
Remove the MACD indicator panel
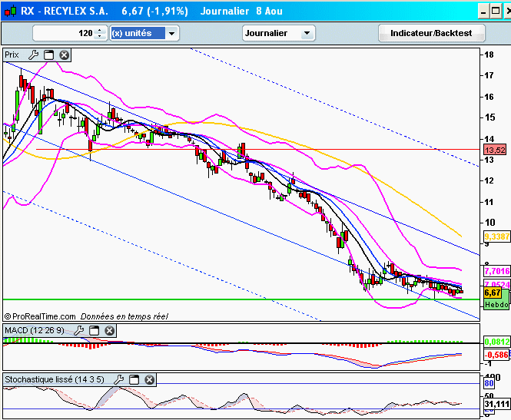pyautogui.click(x=109, y=331)
